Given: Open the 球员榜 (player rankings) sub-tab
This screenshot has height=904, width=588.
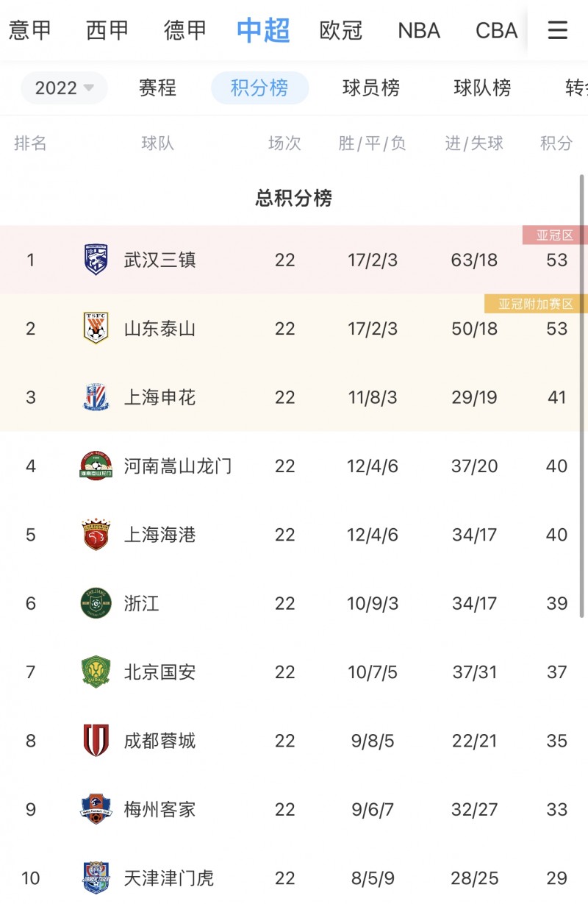Looking at the screenshot, I should coord(371,88).
